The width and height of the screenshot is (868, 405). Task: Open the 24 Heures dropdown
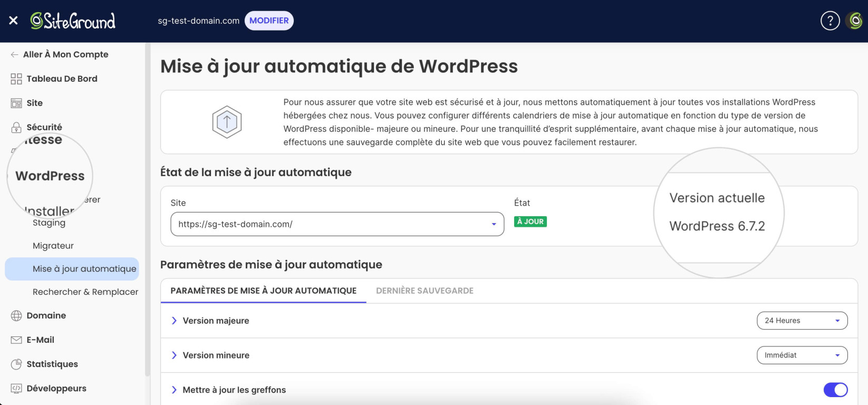click(802, 321)
